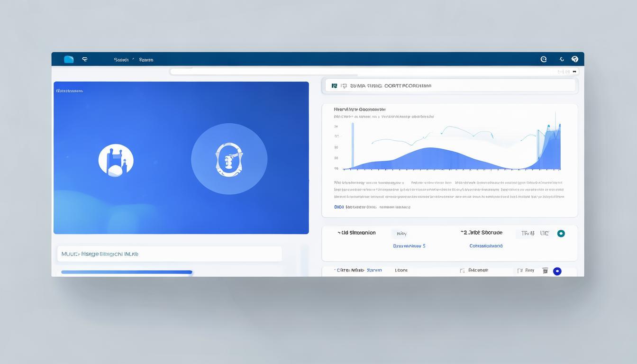Click the app logo icon in the navbar
The height and width of the screenshot is (364, 637).
68,59
